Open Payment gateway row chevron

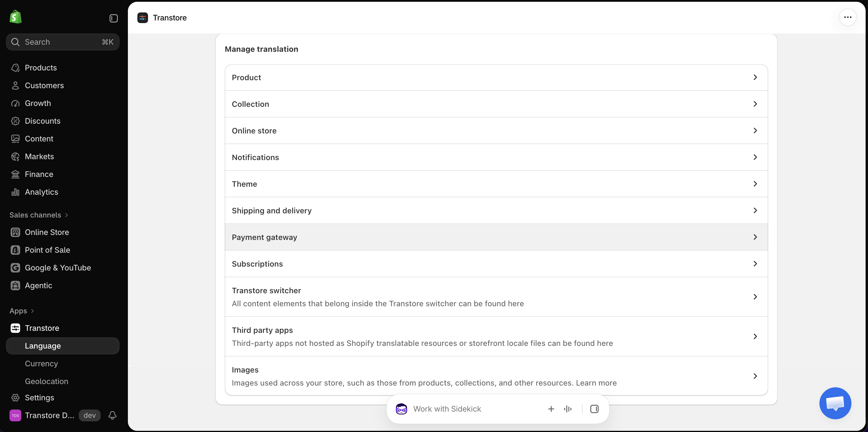755,237
